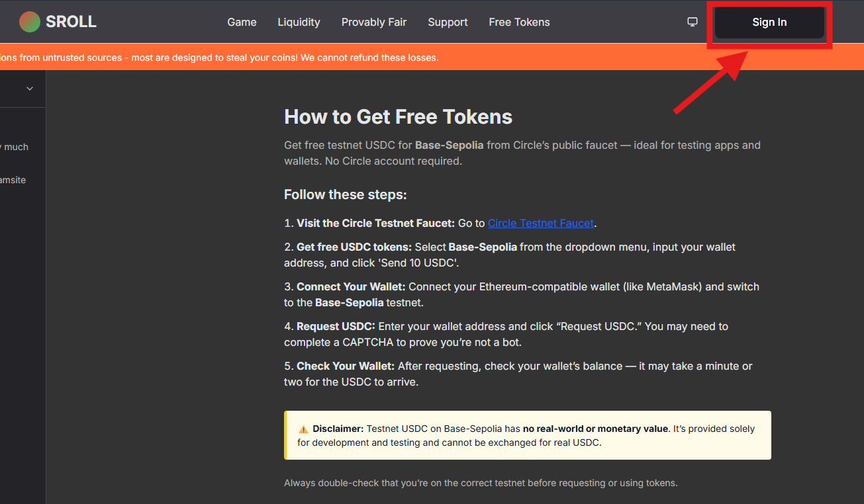Viewport: 864px width, 504px height.
Task: Select Support in the top navigation
Action: coord(448,22)
